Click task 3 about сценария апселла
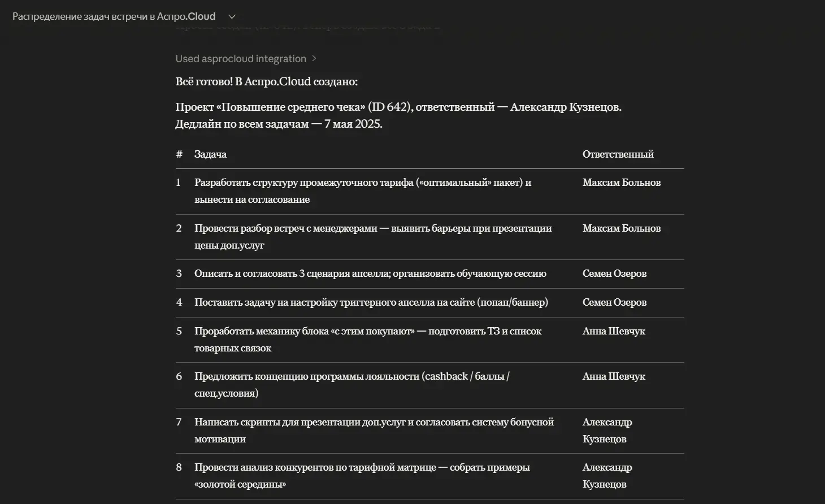Image resolution: width=825 pixels, height=504 pixels. (x=370, y=273)
